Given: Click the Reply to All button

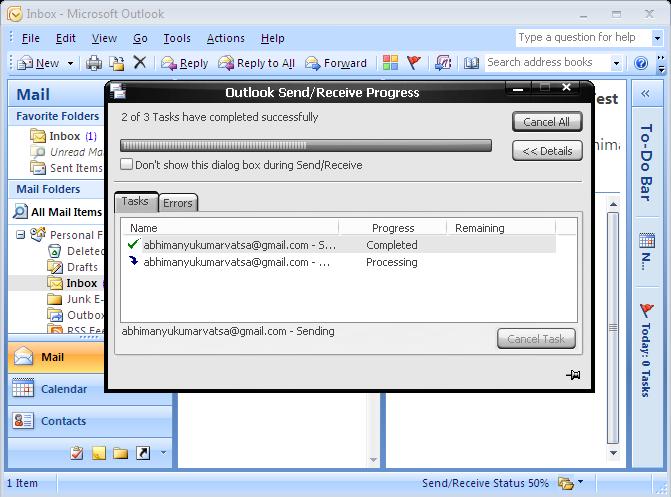Looking at the screenshot, I should pos(256,63).
